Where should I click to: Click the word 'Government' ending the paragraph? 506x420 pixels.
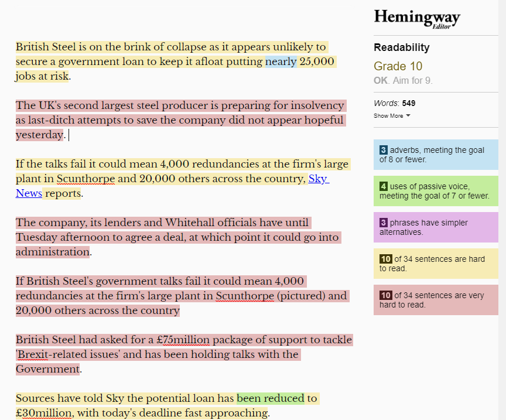47,369
